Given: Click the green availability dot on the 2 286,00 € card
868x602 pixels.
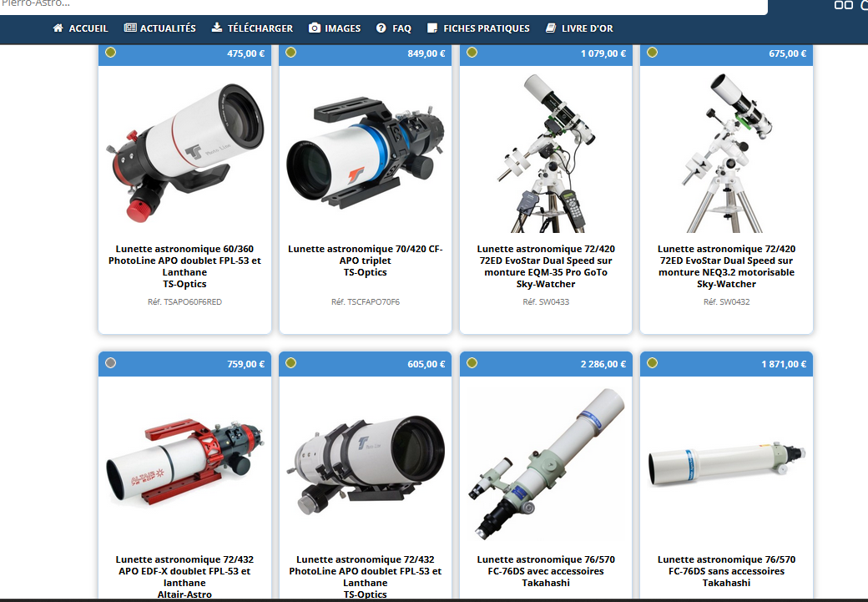Looking at the screenshot, I should click(472, 363).
